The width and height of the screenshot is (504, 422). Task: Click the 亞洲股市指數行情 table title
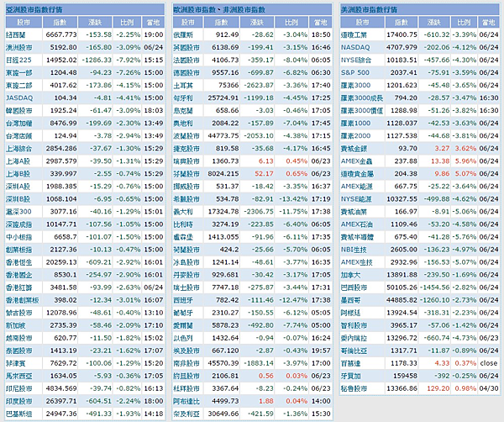pos(34,9)
